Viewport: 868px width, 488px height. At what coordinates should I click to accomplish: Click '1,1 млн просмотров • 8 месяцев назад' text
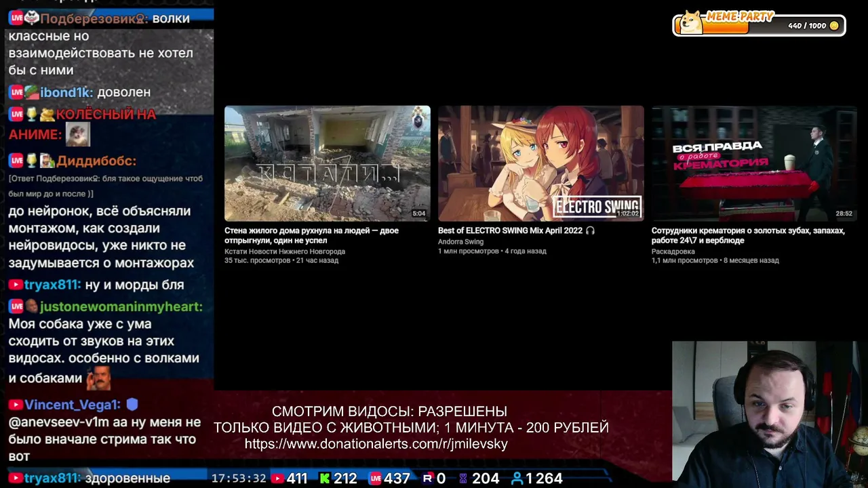(x=715, y=260)
